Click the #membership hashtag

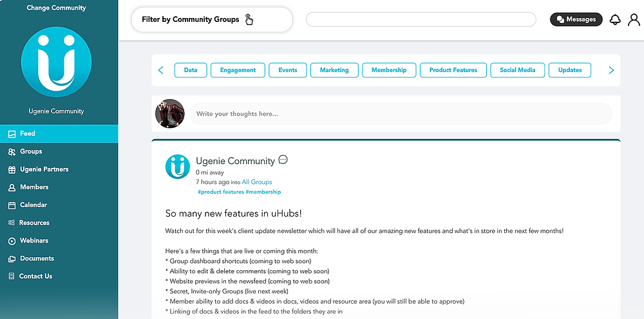point(263,192)
